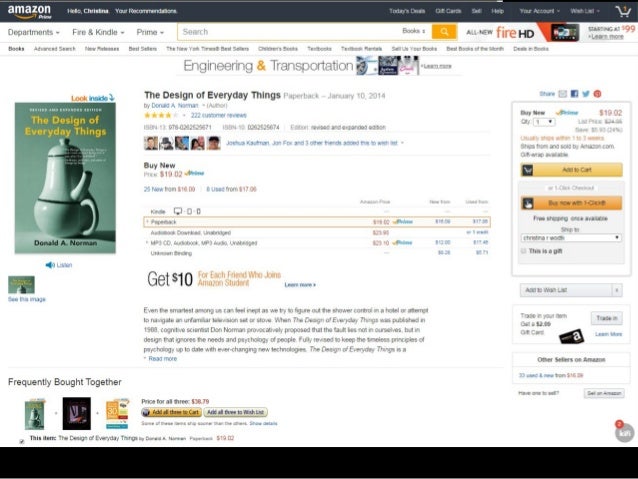Click Add all three to Cart

[x=171, y=412]
